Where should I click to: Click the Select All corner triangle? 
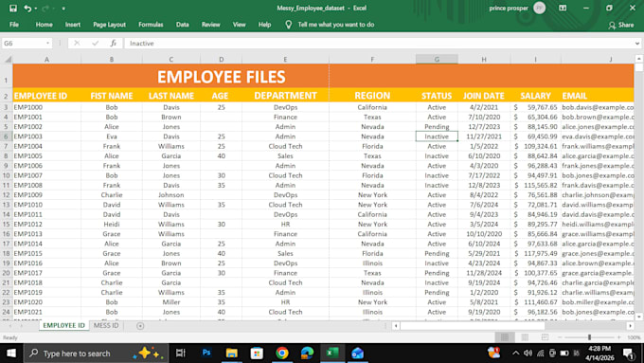(x=7, y=59)
